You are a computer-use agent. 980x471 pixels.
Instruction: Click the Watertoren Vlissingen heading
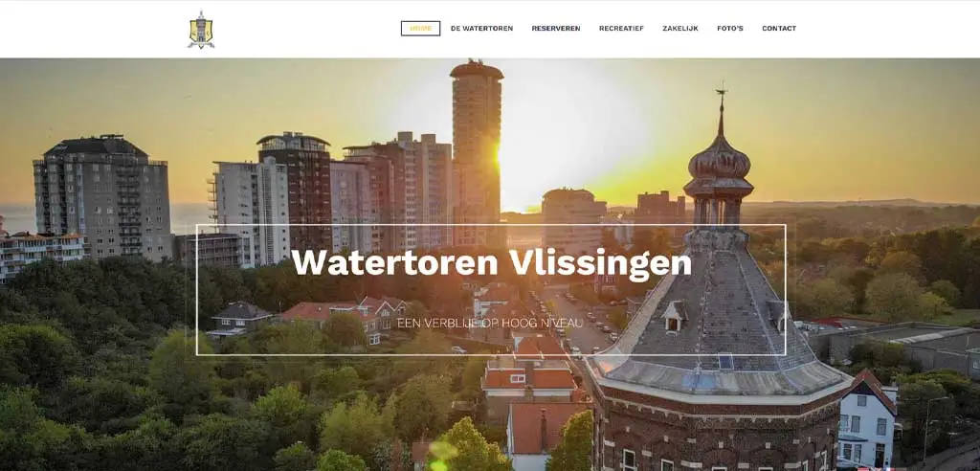491,262
